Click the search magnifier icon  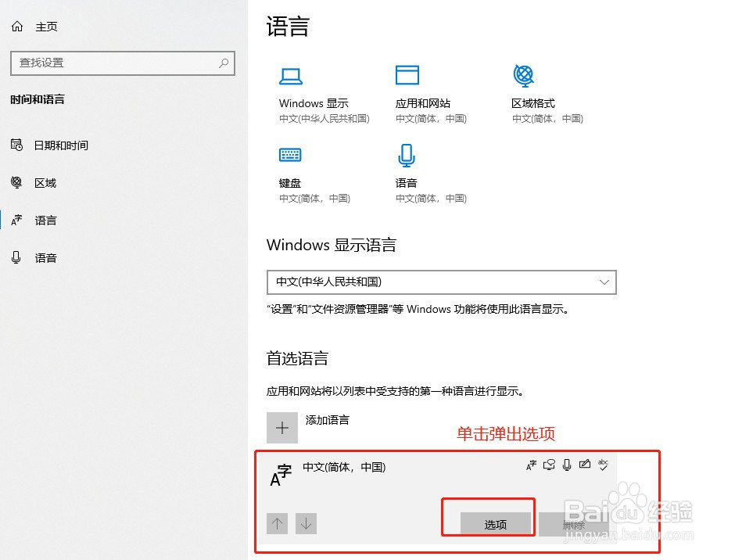[x=224, y=63]
